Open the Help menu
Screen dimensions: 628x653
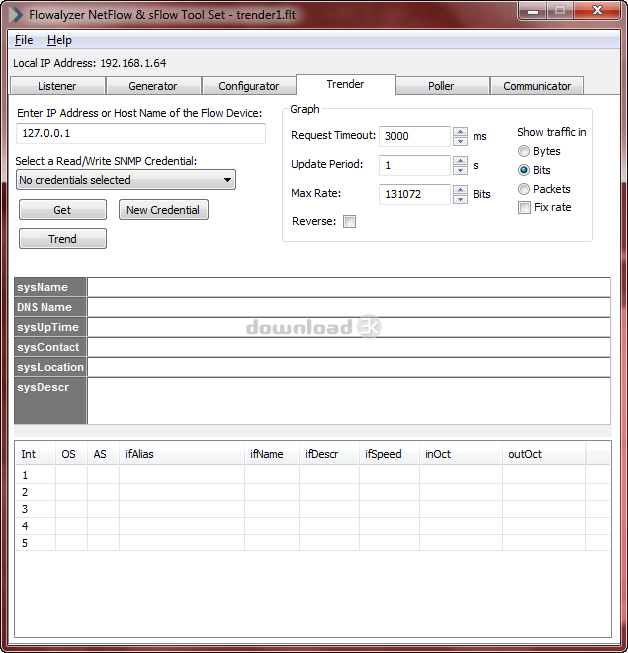tap(59, 40)
